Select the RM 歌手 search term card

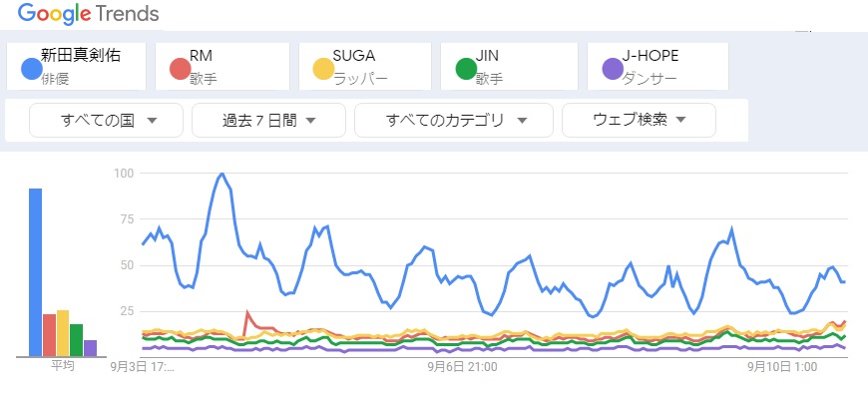click(x=225, y=66)
